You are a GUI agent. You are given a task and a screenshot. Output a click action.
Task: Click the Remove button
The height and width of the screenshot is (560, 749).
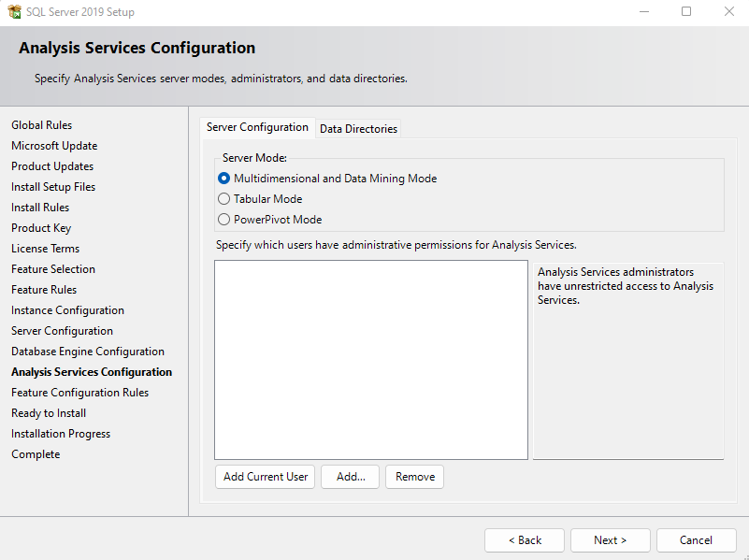(414, 477)
